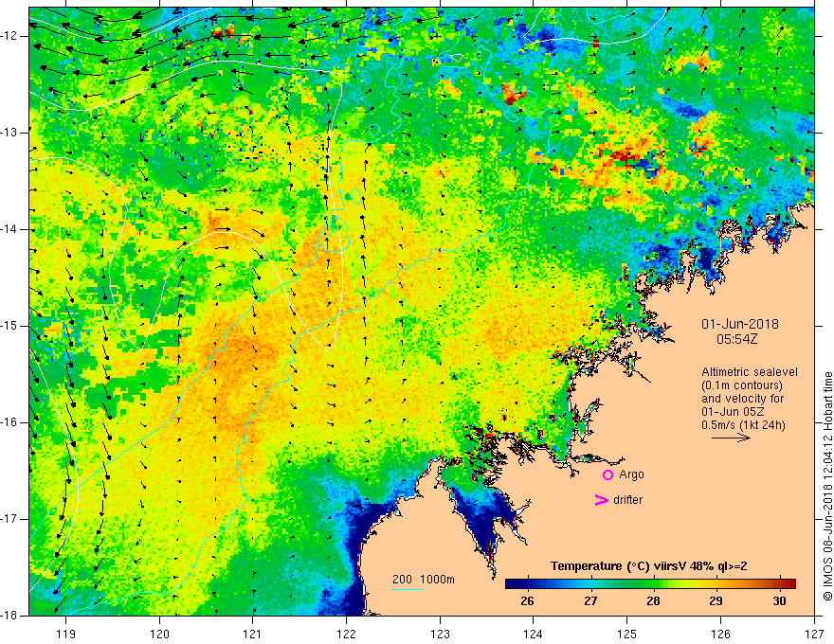
Task: Click the '0.5m/s (1kt 24h)' text
Action: pyautogui.click(x=743, y=425)
